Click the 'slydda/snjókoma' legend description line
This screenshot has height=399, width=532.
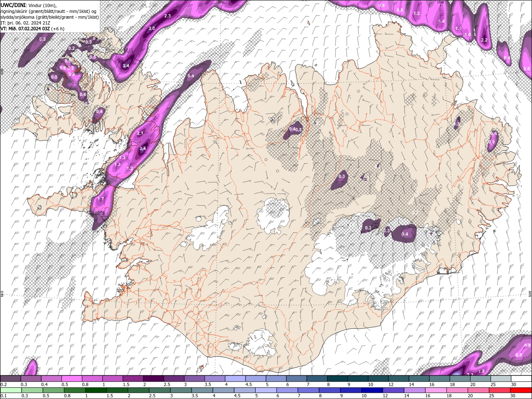50,17
